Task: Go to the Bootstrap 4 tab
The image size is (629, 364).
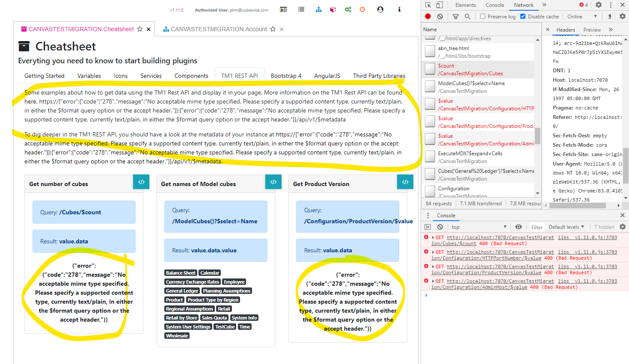Action: (x=286, y=76)
